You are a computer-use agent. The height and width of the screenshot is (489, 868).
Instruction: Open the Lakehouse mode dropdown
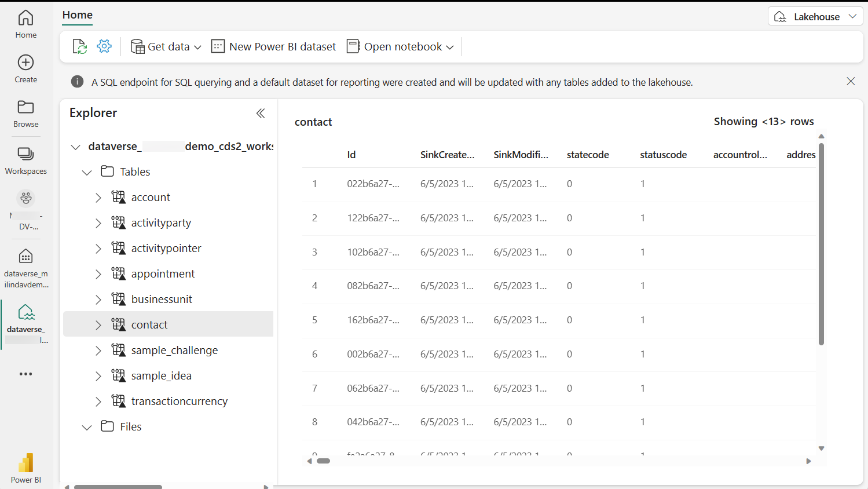pos(815,16)
